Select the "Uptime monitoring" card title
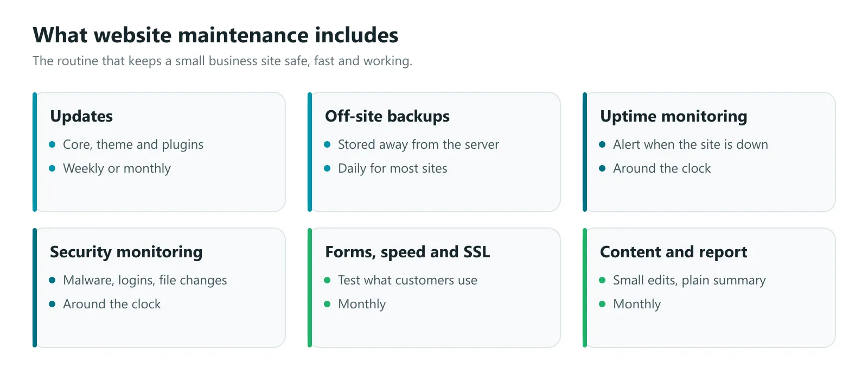 pyautogui.click(x=674, y=116)
